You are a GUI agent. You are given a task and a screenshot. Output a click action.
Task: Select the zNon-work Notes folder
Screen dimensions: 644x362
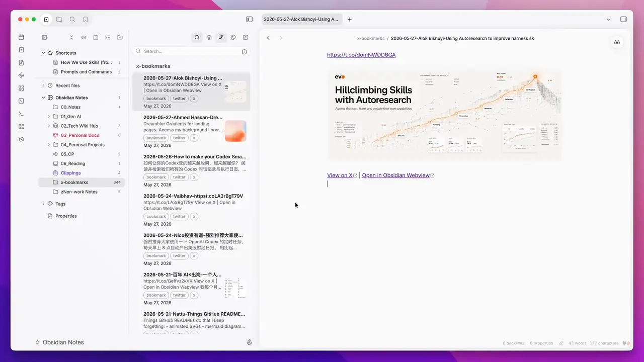[82, 192]
